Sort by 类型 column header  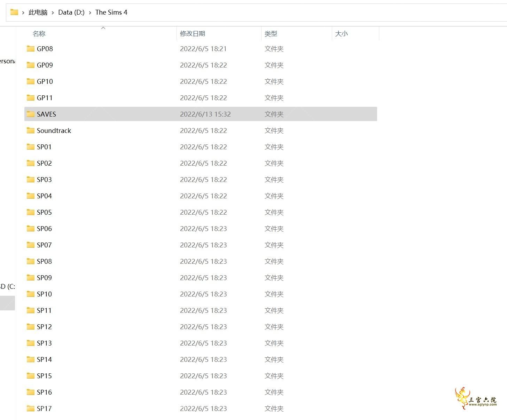point(271,34)
